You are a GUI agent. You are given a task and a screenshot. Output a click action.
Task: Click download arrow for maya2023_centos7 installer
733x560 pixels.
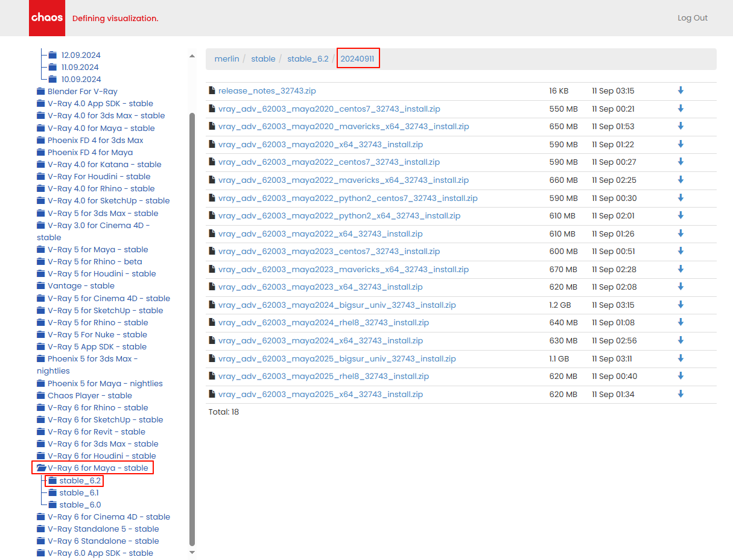681,251
